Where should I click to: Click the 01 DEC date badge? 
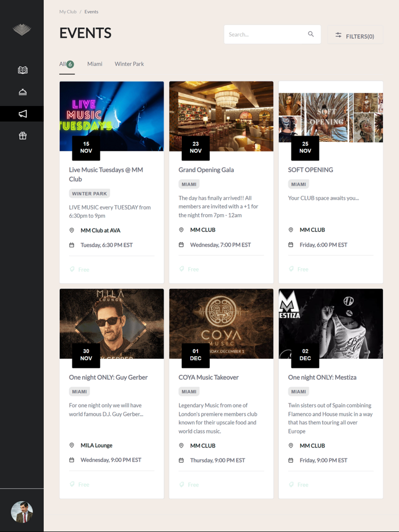[196, 355]
